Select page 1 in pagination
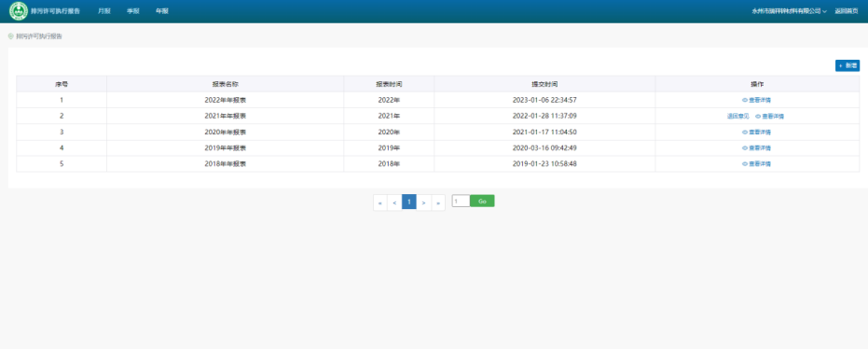 coord(409,202)
